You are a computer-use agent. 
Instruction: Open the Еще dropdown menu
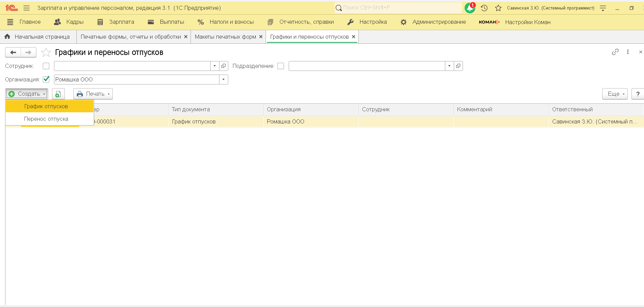pos(615,94)
